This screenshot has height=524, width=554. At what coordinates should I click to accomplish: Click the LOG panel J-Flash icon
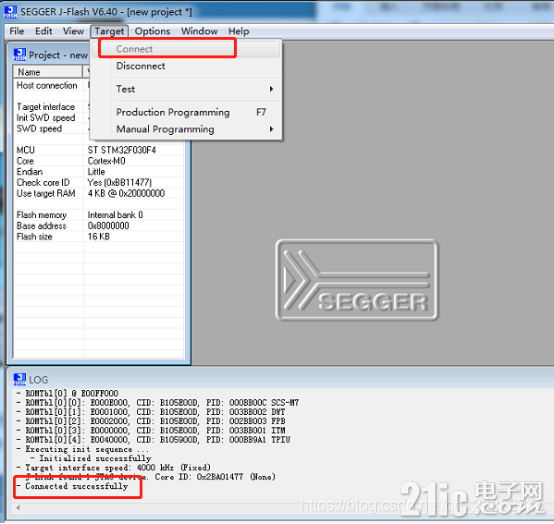click(x=19, y=379)
